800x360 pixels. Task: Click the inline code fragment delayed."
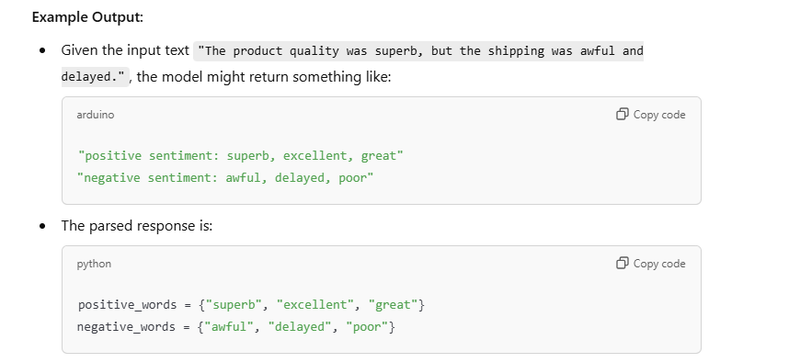(x=93, y=77)
